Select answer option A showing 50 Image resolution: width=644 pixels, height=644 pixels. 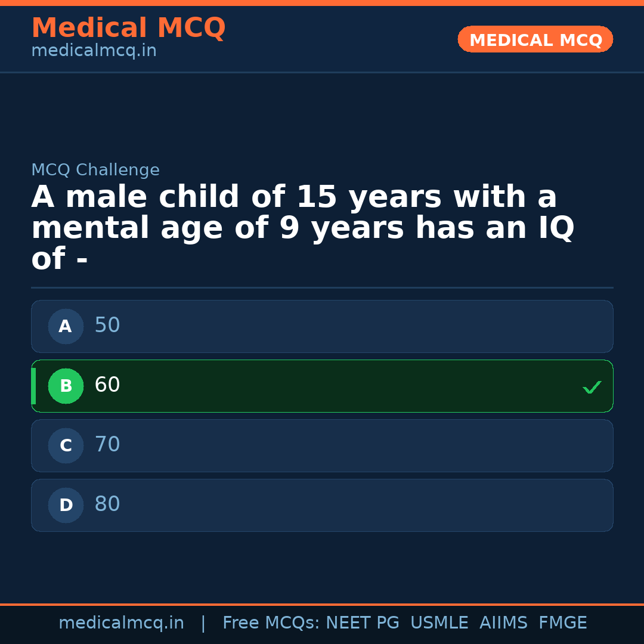point(322,326)
